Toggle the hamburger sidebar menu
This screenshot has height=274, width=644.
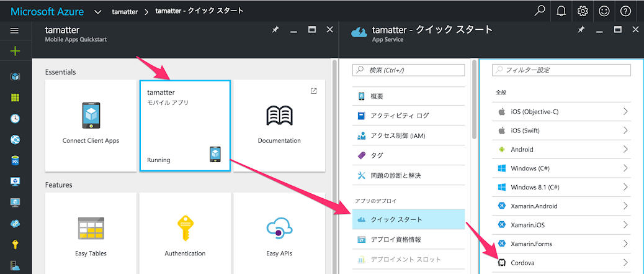coord(15,30)
